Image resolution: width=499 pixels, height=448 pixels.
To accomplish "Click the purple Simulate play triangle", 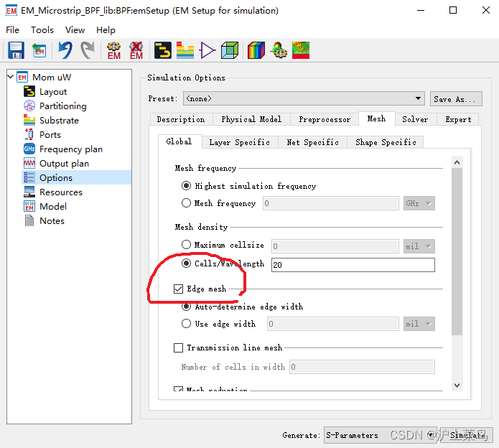I will tap(207, 50).
